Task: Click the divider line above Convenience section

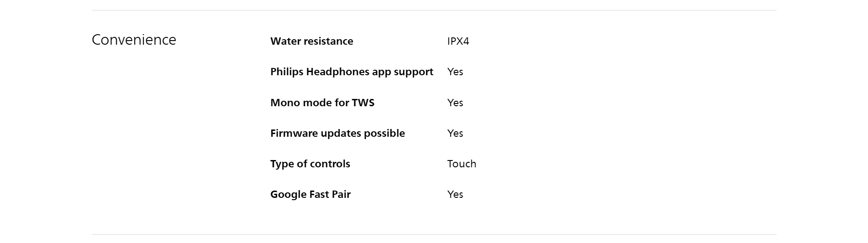Action: tap(434, 10)
